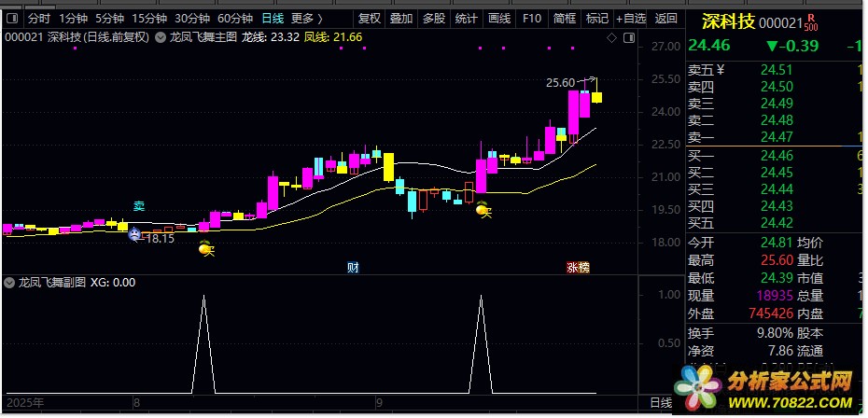This screenshot has height=418, width=868.
Task: Select the 15分钟 period
Action: 149,19
